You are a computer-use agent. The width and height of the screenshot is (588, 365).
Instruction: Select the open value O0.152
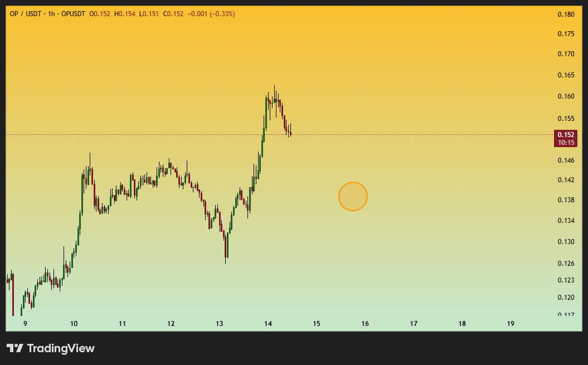tap(100, 14)
